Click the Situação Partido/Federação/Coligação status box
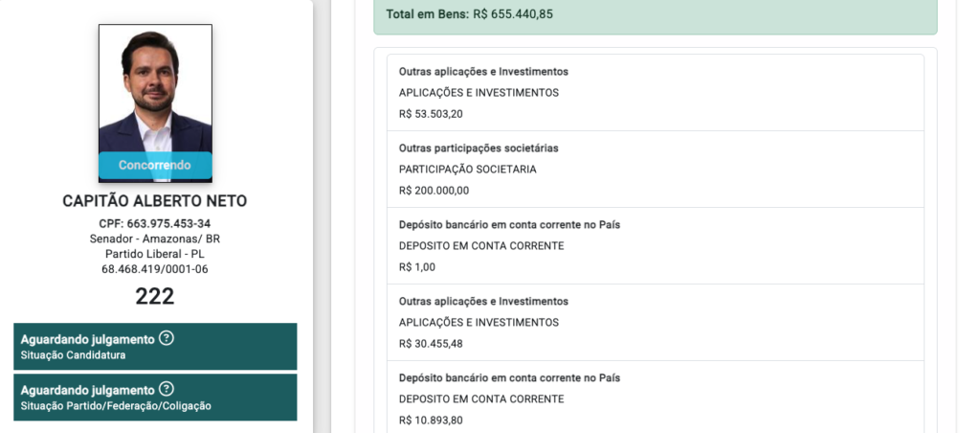This screenshot has height=433, width=980. click(x=155, y=398)
